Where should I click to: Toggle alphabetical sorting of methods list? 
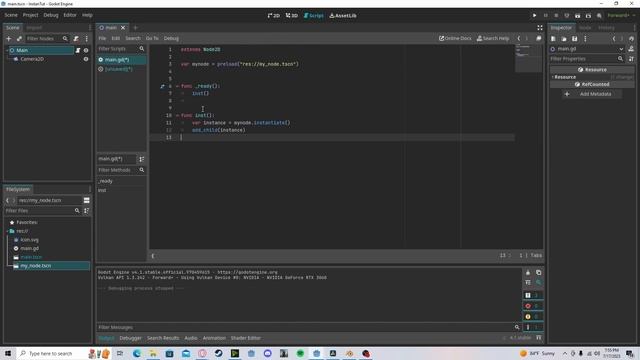click(x=142, y=159)
